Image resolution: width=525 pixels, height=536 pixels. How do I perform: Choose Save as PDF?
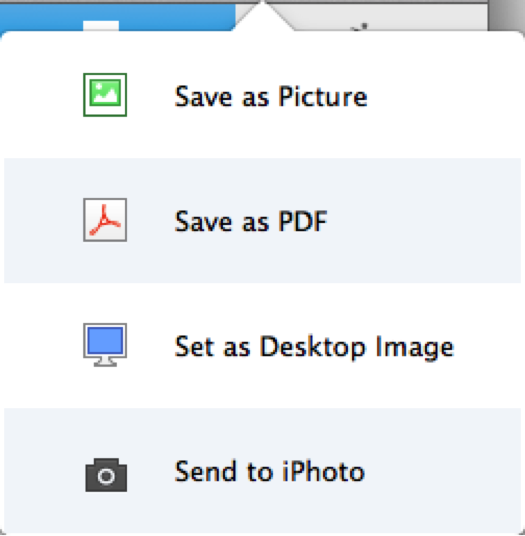(x=262, y=220)
